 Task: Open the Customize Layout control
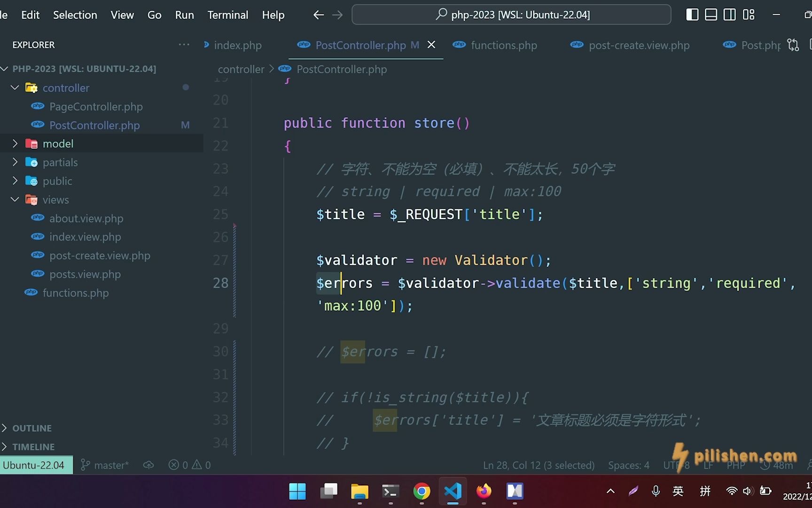pyautogui.click(x=749, y=15)
